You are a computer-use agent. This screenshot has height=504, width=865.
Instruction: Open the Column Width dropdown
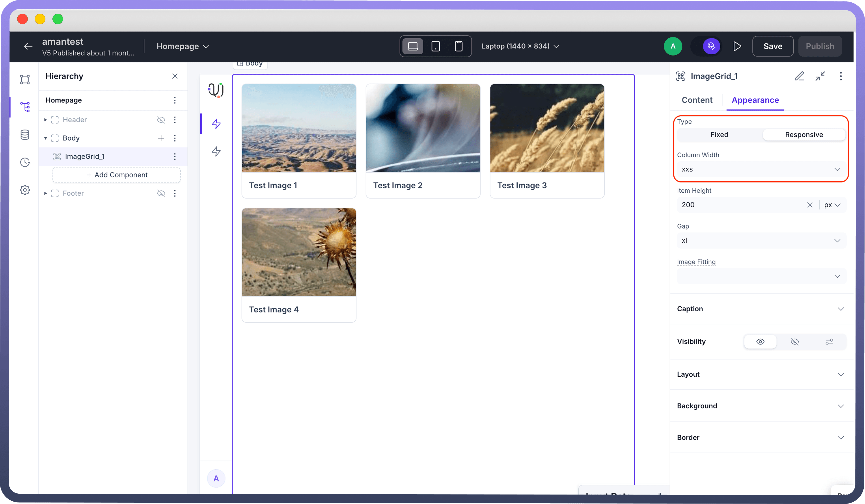761,169
